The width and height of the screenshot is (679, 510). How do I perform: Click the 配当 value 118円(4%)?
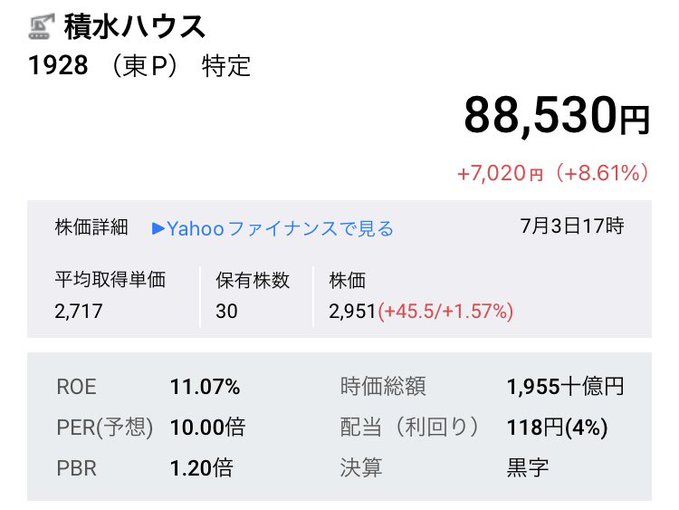tap(557, 427)
